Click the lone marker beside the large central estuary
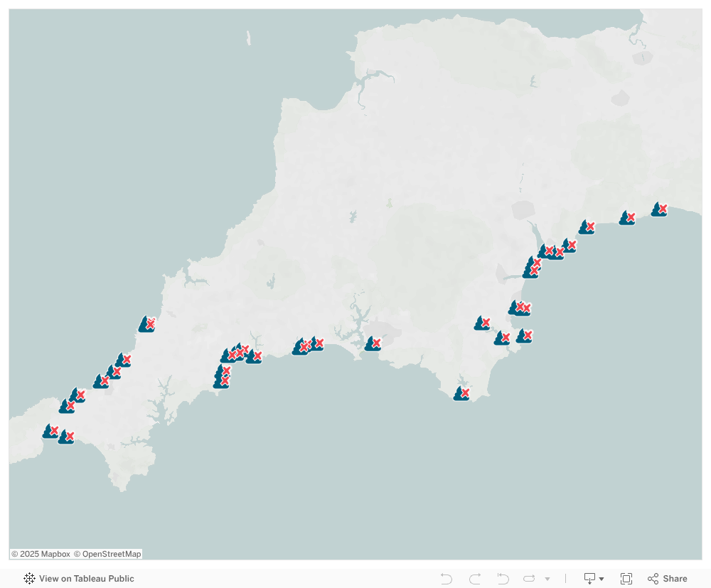 [x=373, y=344]
